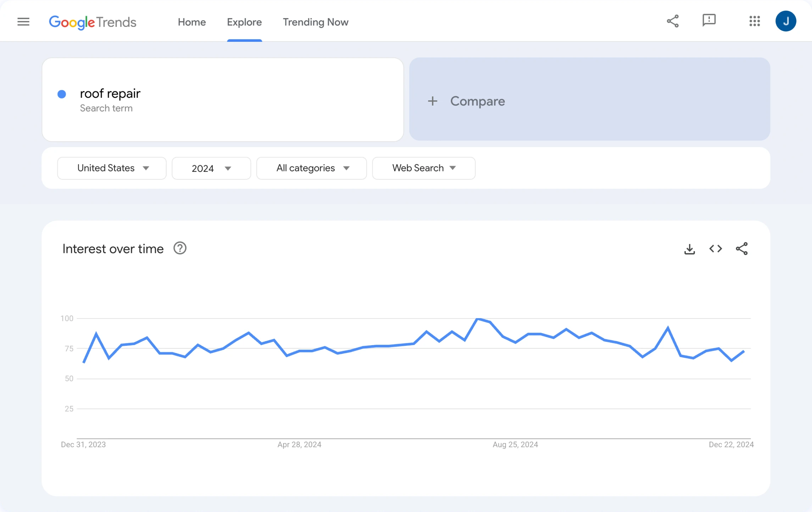Open the Google apps grid
The image size is (812, 512).
[755, 21]
